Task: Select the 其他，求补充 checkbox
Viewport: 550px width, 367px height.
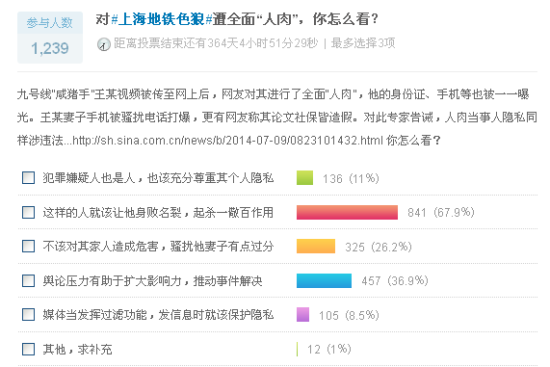Action: [x=28, y=349]
